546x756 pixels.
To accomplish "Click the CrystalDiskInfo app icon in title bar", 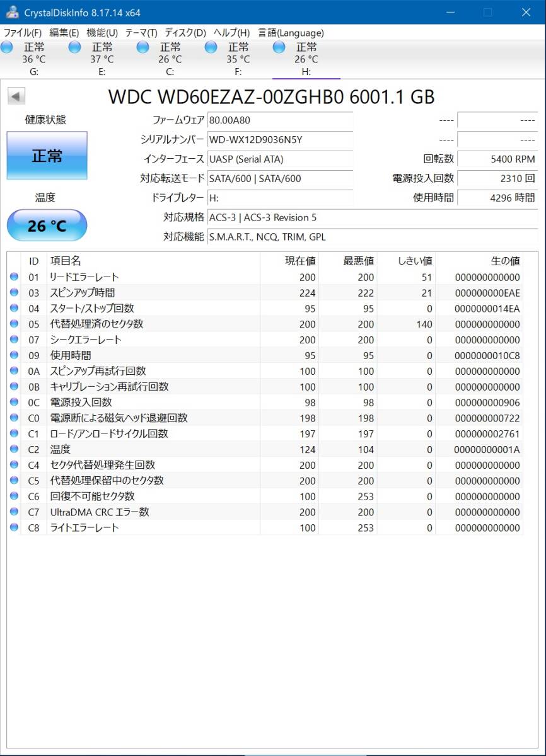I will pos(12,12).
